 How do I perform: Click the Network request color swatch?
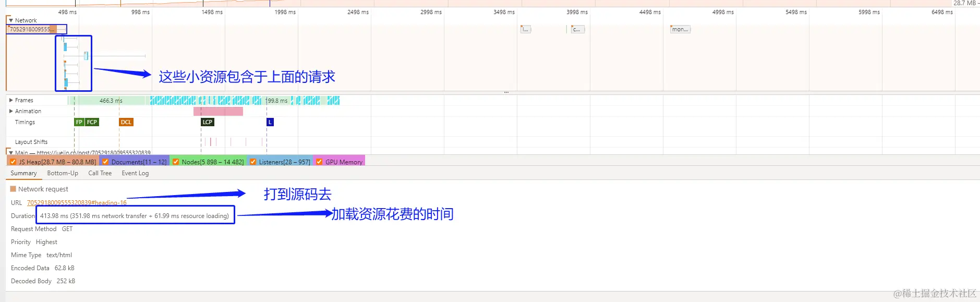click(x=13, y=189)
